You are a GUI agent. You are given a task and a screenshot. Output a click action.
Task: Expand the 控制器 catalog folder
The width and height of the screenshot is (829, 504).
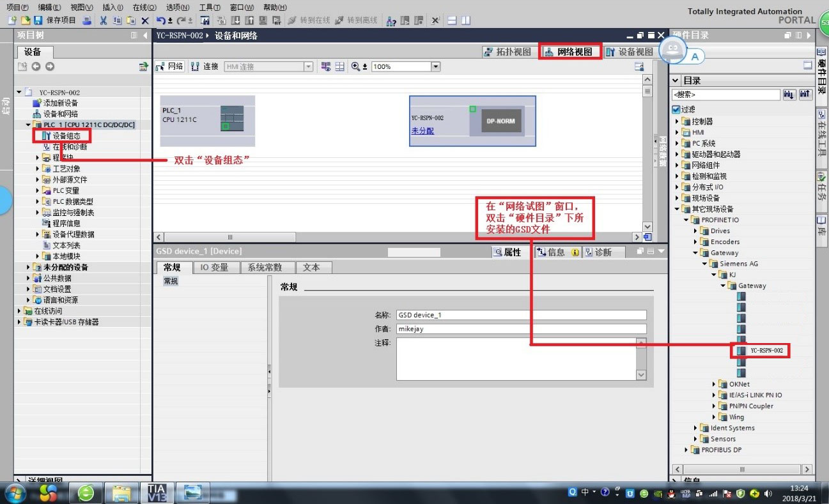tap(678, 121)
